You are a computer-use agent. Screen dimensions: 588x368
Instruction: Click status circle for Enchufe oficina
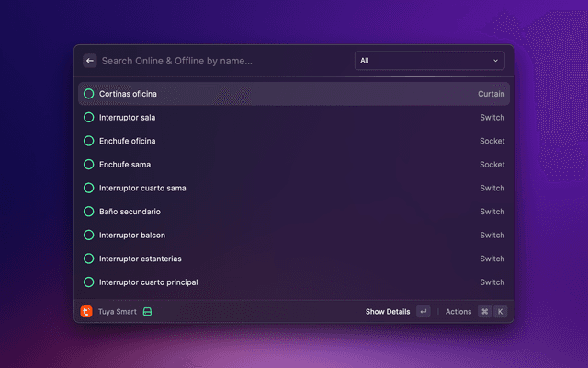89,141
